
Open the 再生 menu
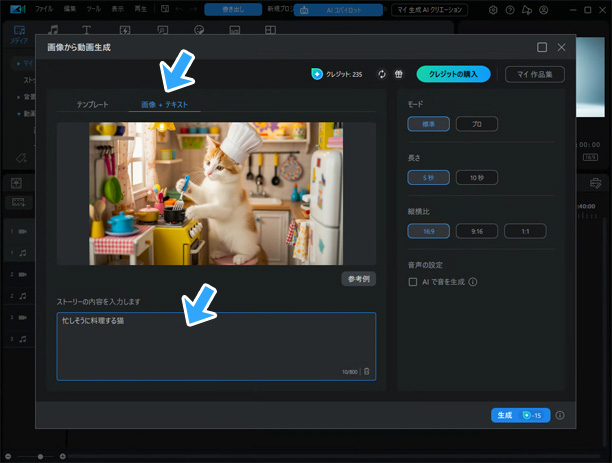coord(141,9)
